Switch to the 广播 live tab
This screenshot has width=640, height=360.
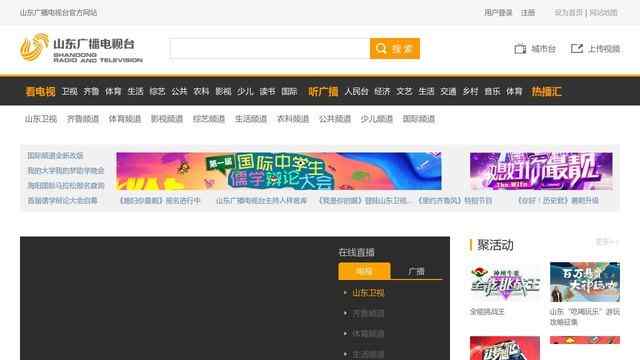click(x=416, y=271)
